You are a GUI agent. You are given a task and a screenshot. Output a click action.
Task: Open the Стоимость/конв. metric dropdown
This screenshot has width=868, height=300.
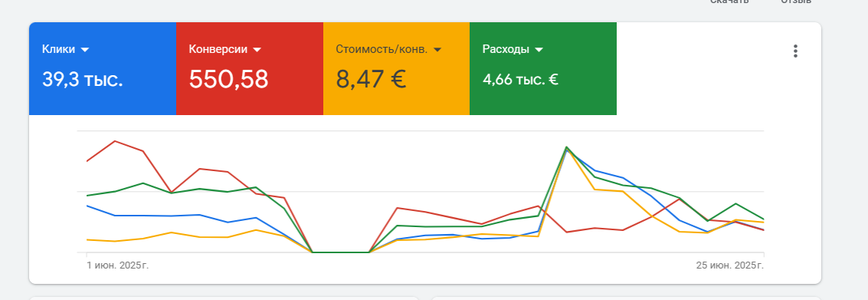tap(388, 49)
